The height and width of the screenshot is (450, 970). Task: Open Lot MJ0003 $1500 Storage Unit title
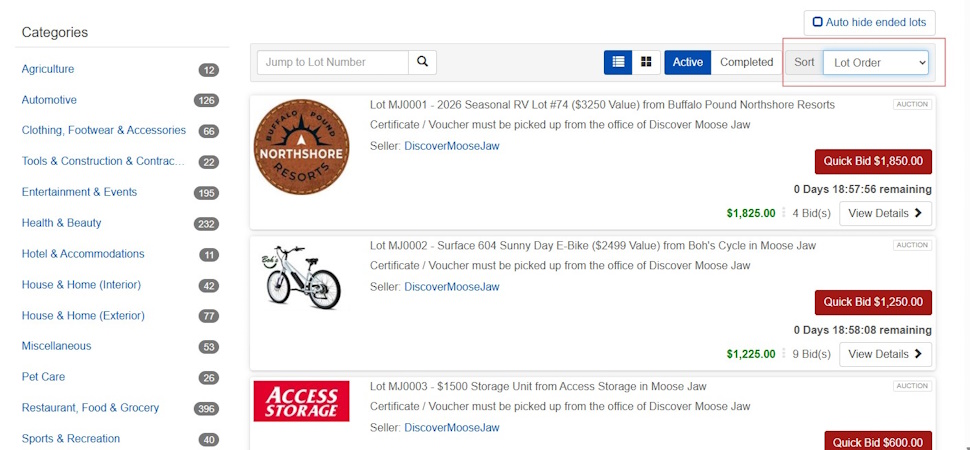[538, 386]
